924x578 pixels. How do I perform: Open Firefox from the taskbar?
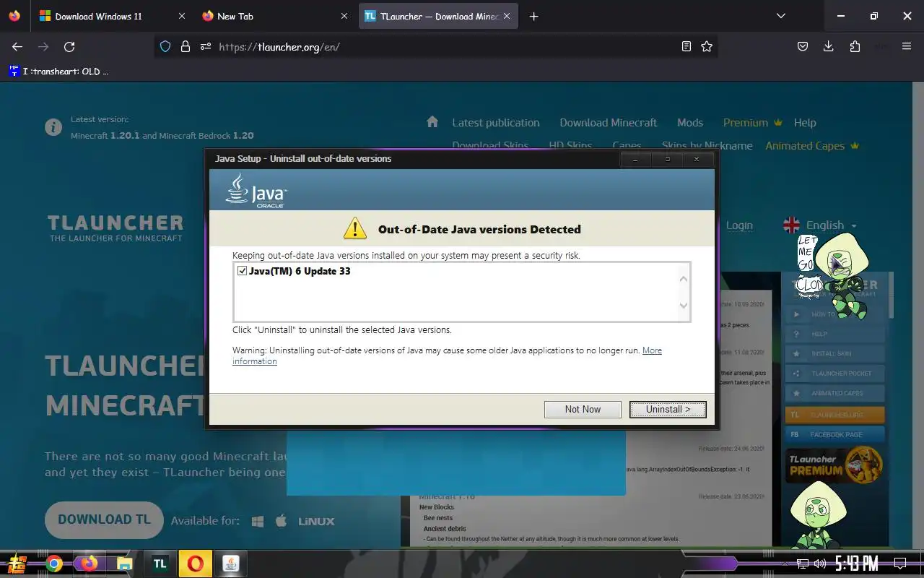pos(90,564)
